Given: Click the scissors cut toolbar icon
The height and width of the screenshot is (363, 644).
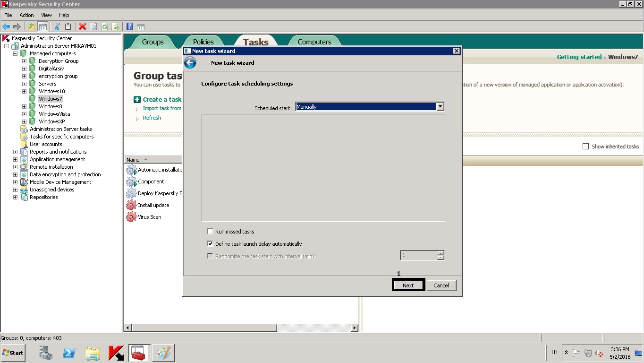Looking at the screenshot, I should tap(57, 27).
